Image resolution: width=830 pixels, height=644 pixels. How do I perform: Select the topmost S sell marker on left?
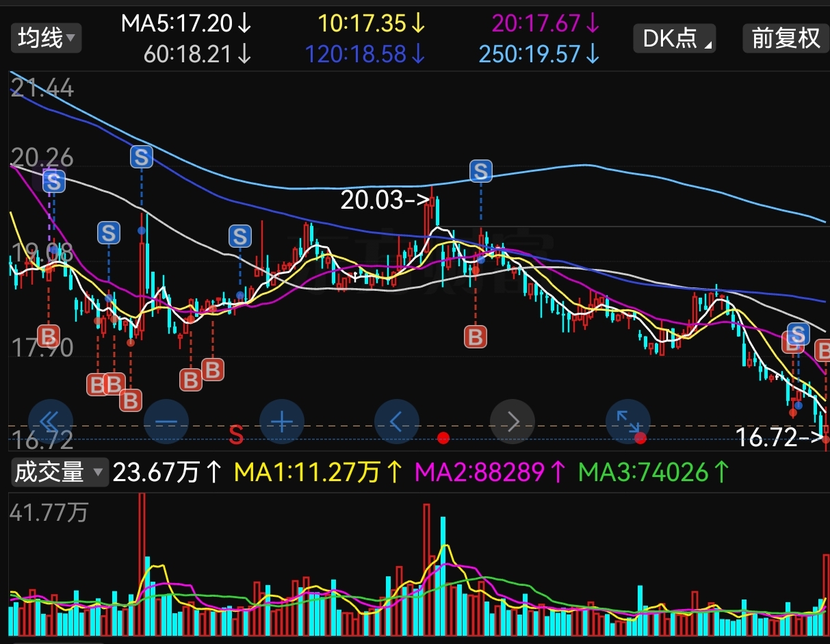coord(141,157)
